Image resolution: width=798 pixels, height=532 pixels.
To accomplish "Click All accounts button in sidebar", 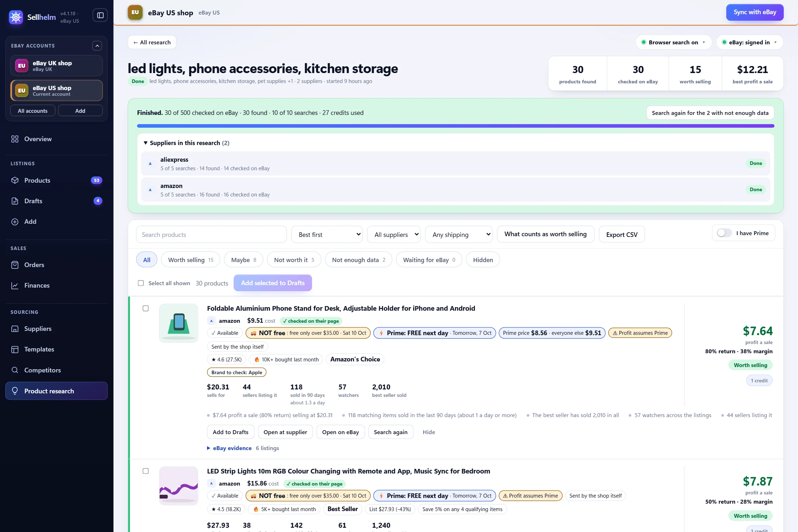I will (x=33, y=111).
